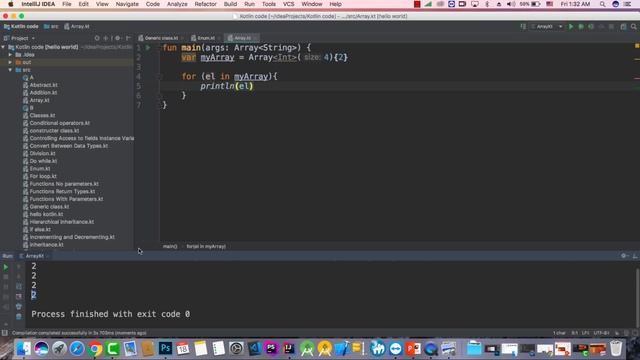Open Abstract.kt in the project tree
640x360 pixels.
click(43, 85)
